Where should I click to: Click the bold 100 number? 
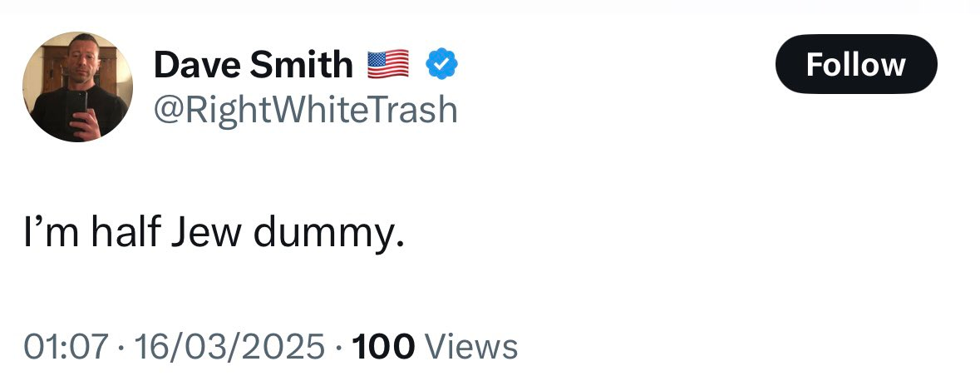point(383,346)
